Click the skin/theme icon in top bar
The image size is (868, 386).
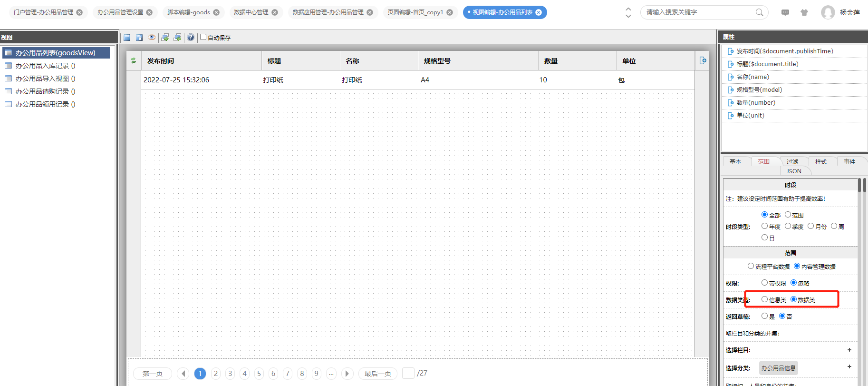(804, 12)
